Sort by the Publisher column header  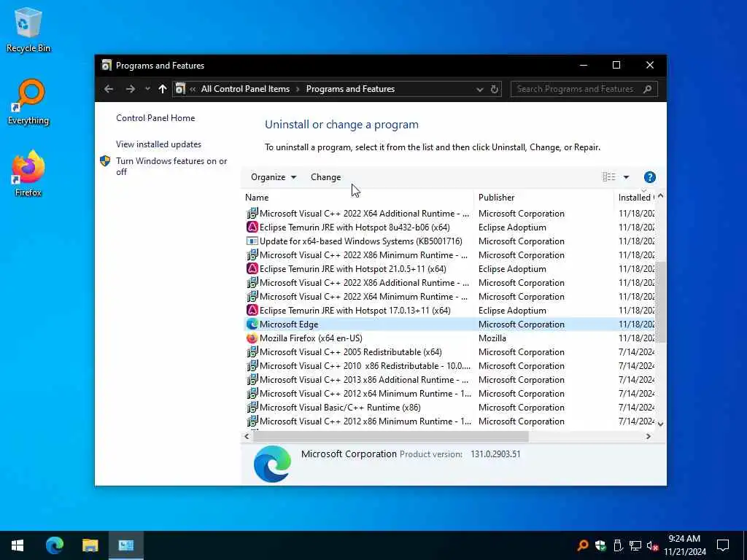(x=543, y=197)
